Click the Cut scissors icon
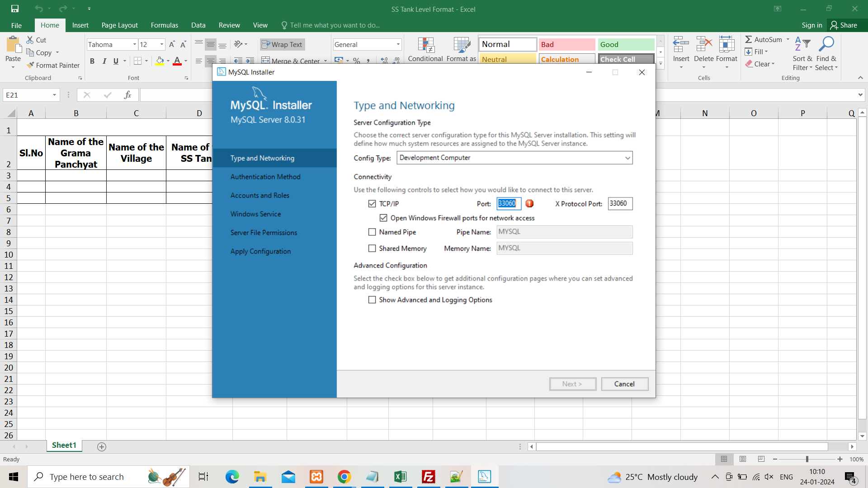Screen dimensions: 868x488 (x=30, y=40)
